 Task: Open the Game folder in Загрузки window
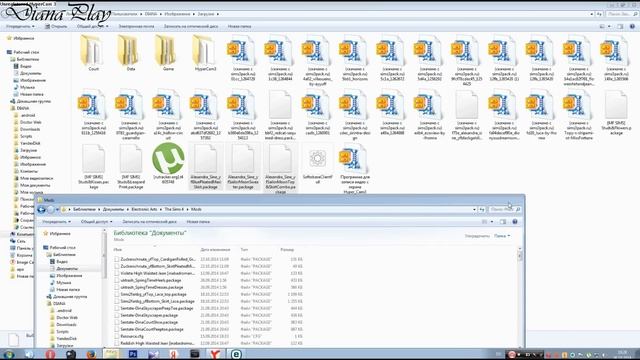point(168,53)
